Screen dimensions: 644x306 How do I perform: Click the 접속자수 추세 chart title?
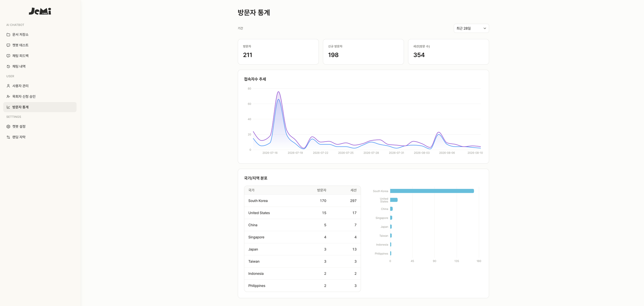(x=255, y=79)
